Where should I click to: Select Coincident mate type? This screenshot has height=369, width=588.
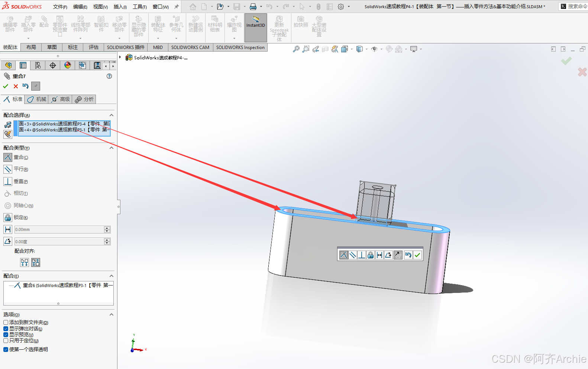pos(8,157)
